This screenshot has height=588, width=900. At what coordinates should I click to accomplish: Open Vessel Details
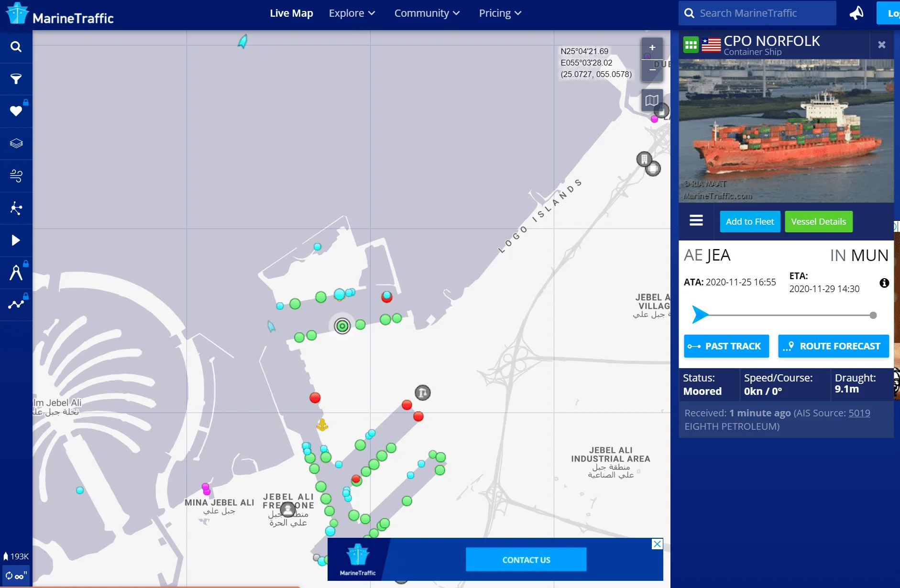point(819,221)
